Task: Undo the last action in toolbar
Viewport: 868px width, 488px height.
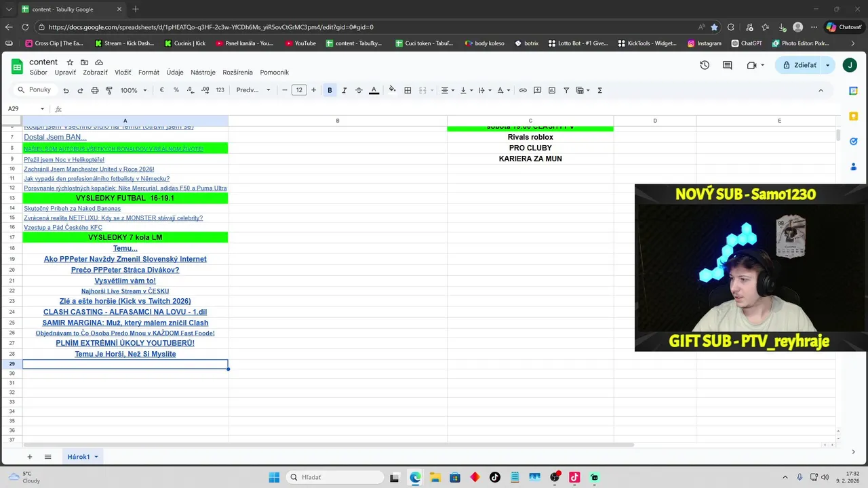Action: click(66, 90)
